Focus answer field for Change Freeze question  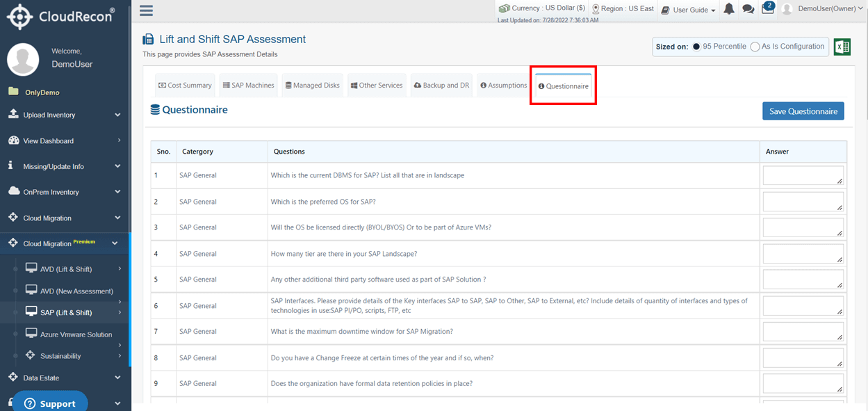click(x=803, y=357)
